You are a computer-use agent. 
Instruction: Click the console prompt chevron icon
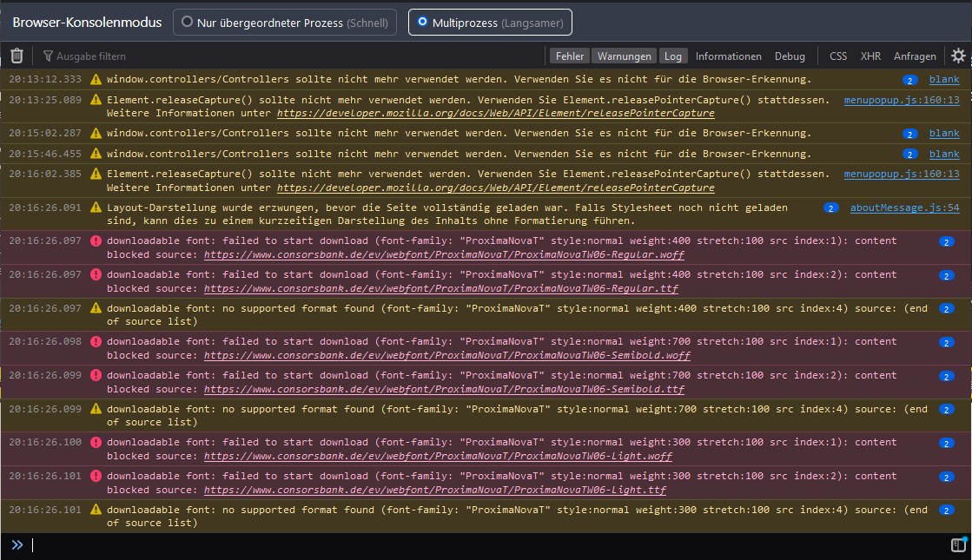(x=17, y=545)
